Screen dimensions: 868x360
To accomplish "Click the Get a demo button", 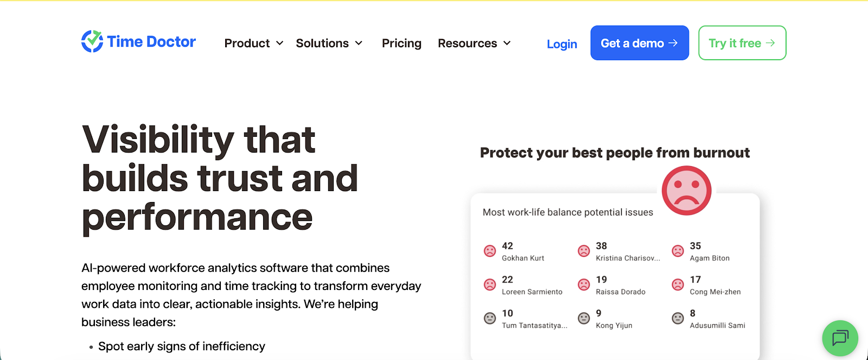I will click(x=640, y=43).
